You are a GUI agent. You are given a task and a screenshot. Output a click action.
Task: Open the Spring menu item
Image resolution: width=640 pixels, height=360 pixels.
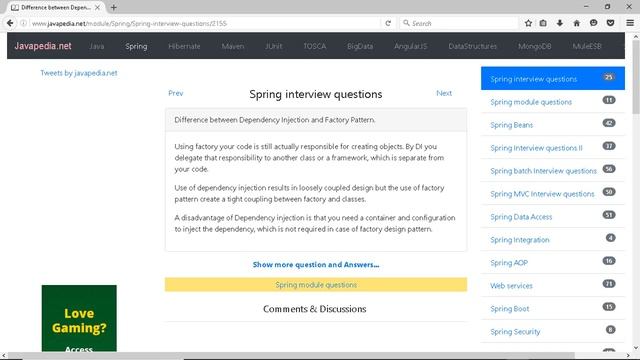pyautogui.click(x=136, y=46)
